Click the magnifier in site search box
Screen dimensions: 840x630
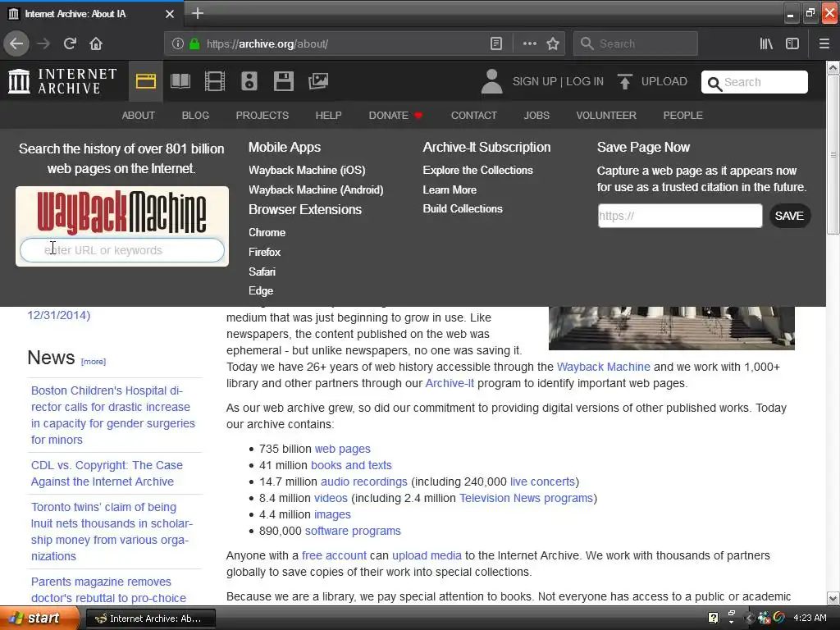(714, 83)
